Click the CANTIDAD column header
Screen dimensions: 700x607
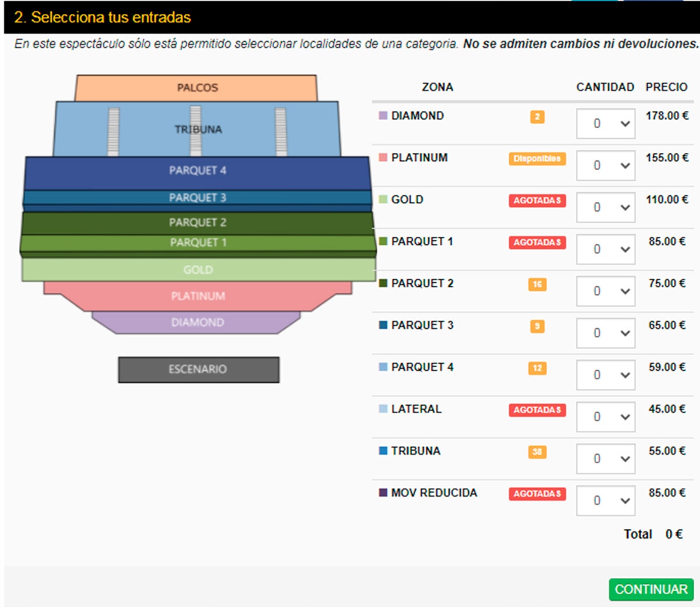point(605,87)
